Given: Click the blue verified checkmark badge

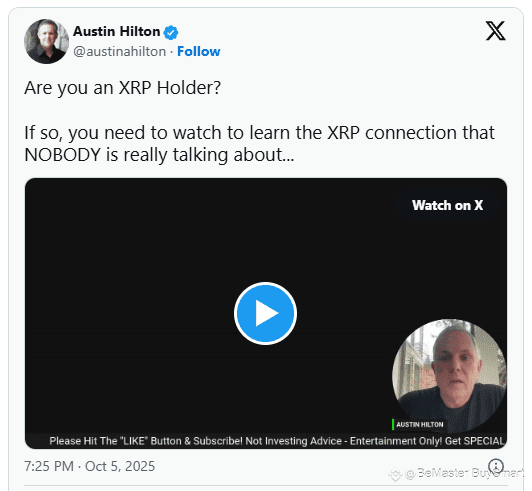Looking at the screenshot, I should point(171,33).
